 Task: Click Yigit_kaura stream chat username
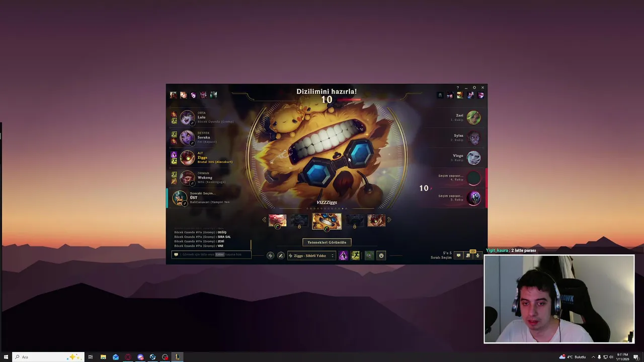pyautogui.click(x=497, y=250)
